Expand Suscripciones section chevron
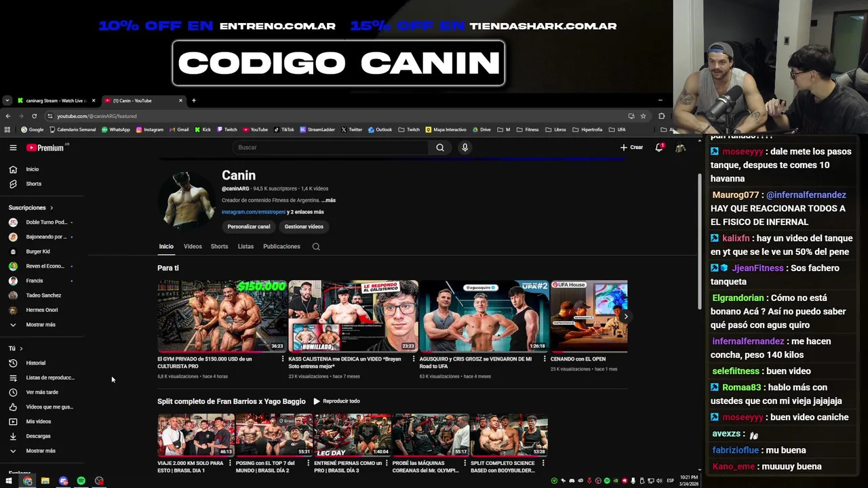Image resolution: width=868 pixels, height=488 pixels. (x=51, y=208)
